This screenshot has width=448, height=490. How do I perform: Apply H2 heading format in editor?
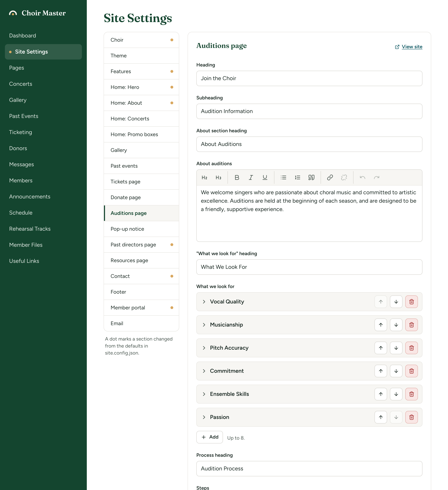(204, 177)
